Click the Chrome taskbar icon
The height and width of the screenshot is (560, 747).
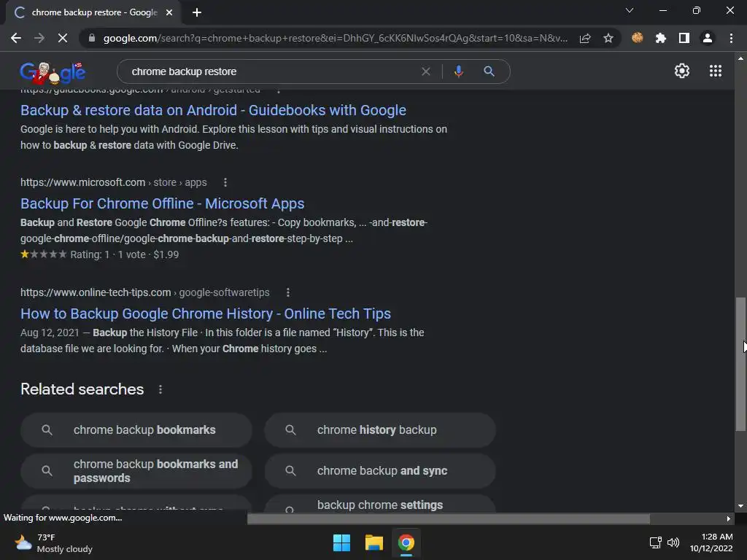tap(406, 542)
